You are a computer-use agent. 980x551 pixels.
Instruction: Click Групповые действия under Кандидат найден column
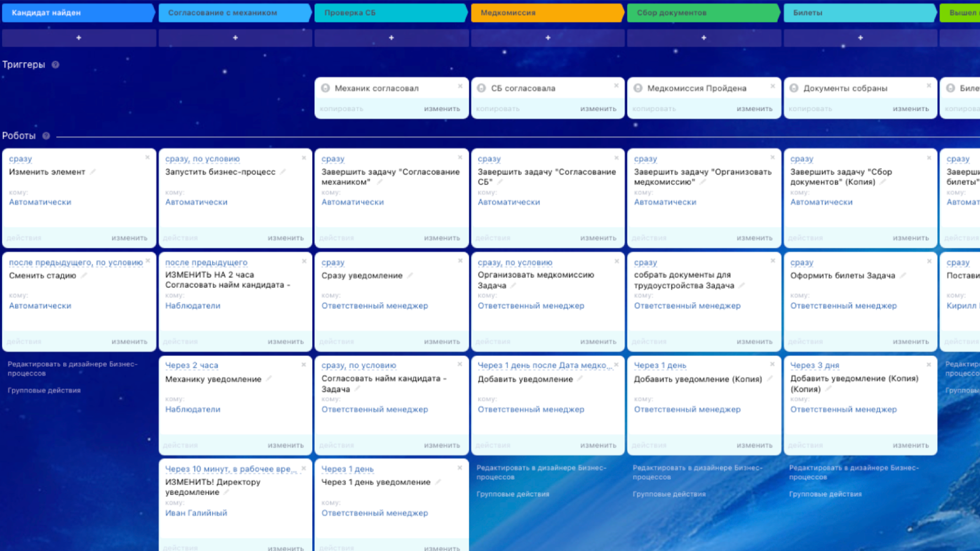click(x=44, y=390)
